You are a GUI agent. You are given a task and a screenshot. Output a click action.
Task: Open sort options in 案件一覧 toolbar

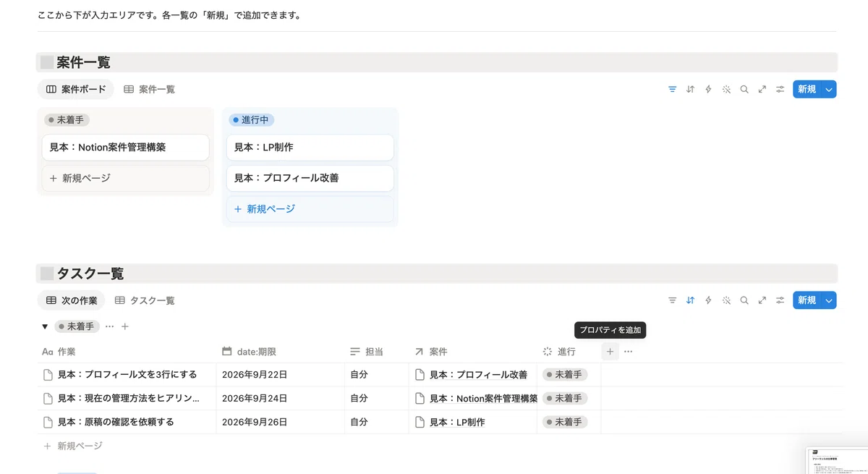(x=690, y=89)
